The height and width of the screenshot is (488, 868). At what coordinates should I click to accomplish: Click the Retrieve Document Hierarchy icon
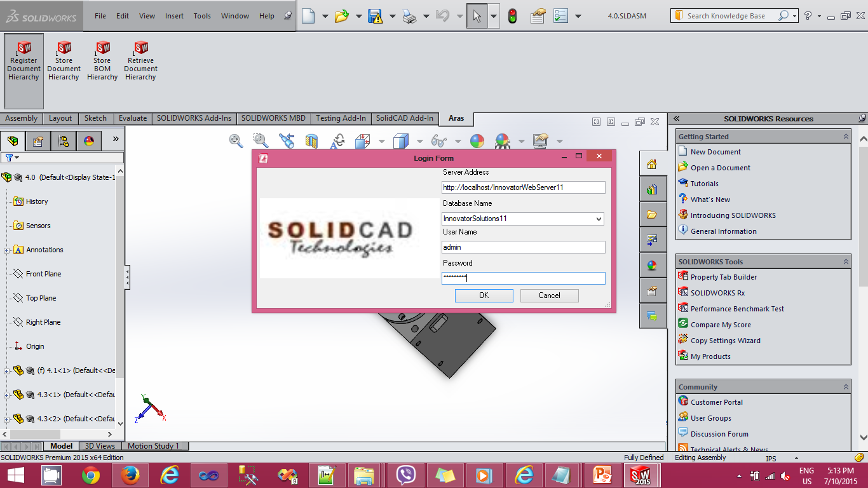(140, 49)
